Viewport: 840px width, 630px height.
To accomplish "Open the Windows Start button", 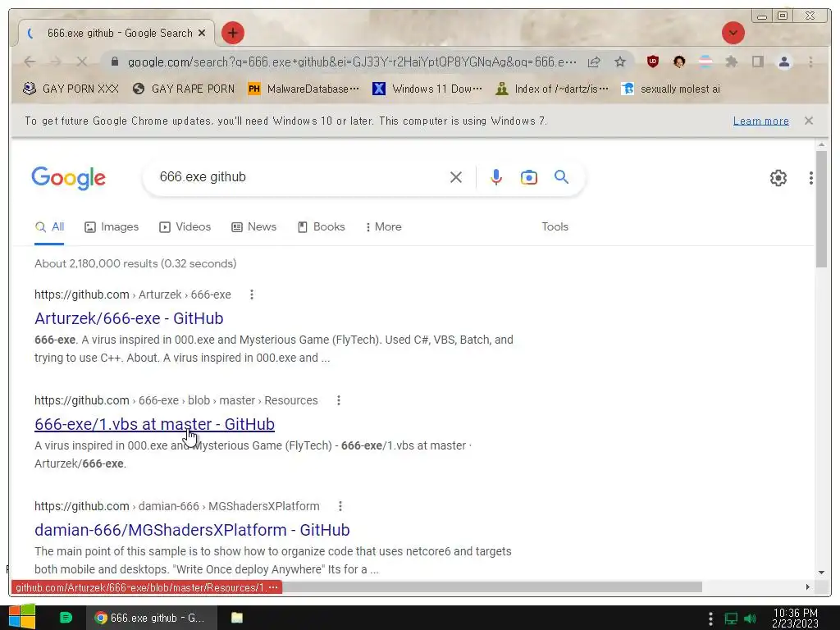I will 22,617.
